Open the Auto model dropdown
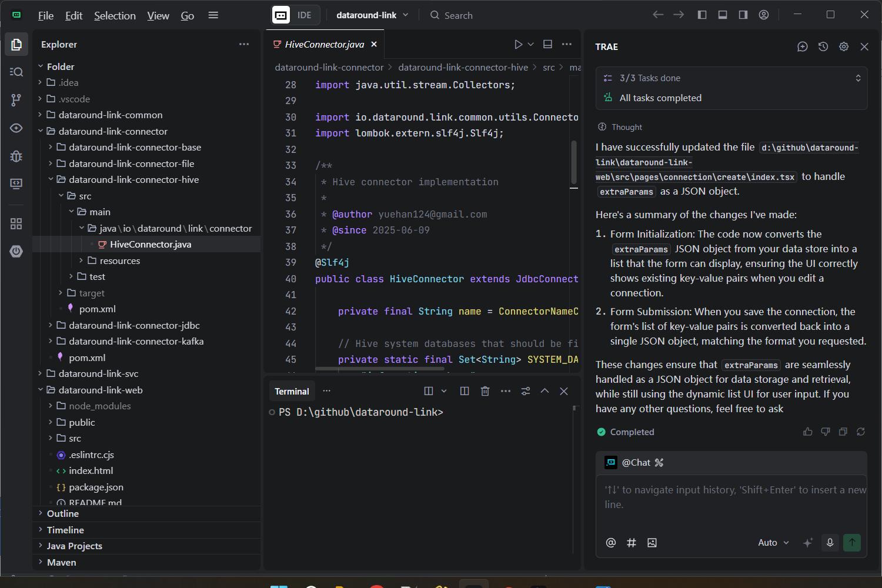 773,543
